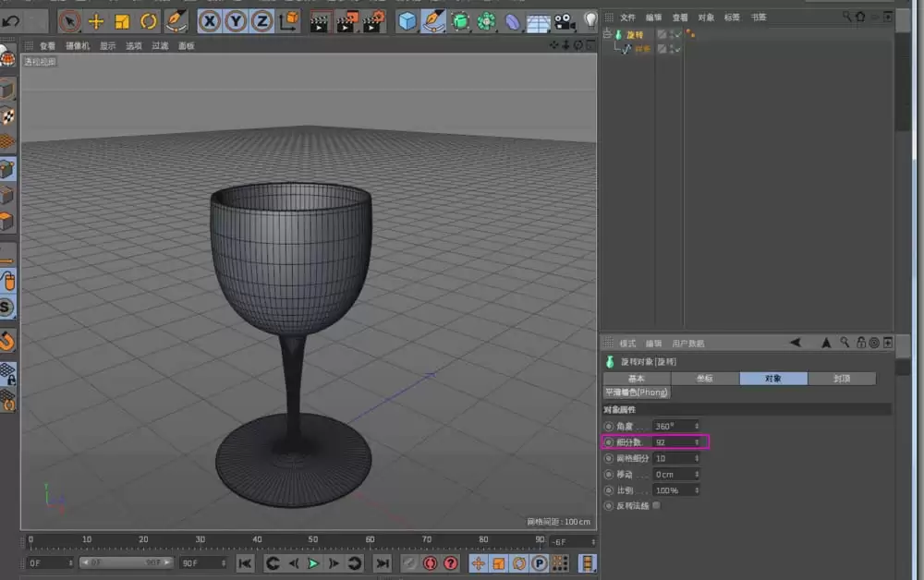This screenshot has height=580, width=924.
Task: Select the Scale tool in the toolbar
Action: click(122, 18)
